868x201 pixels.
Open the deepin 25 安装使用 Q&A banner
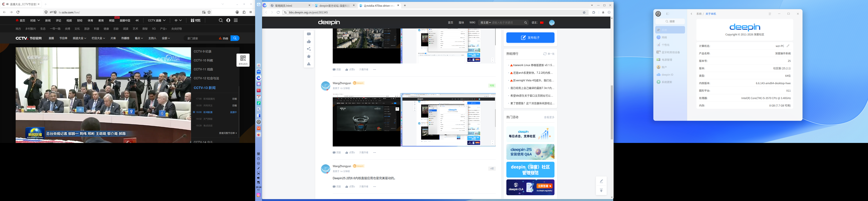(x=530, y=152)
